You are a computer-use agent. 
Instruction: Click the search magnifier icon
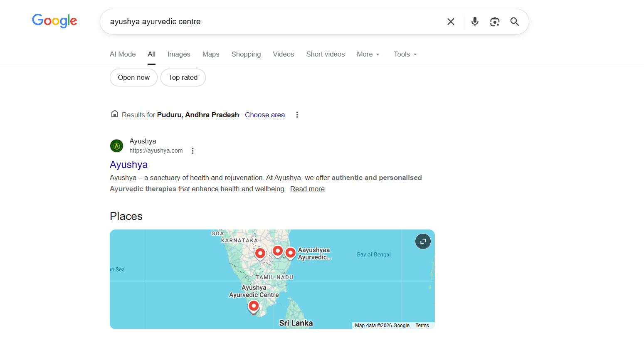(514, 21)
